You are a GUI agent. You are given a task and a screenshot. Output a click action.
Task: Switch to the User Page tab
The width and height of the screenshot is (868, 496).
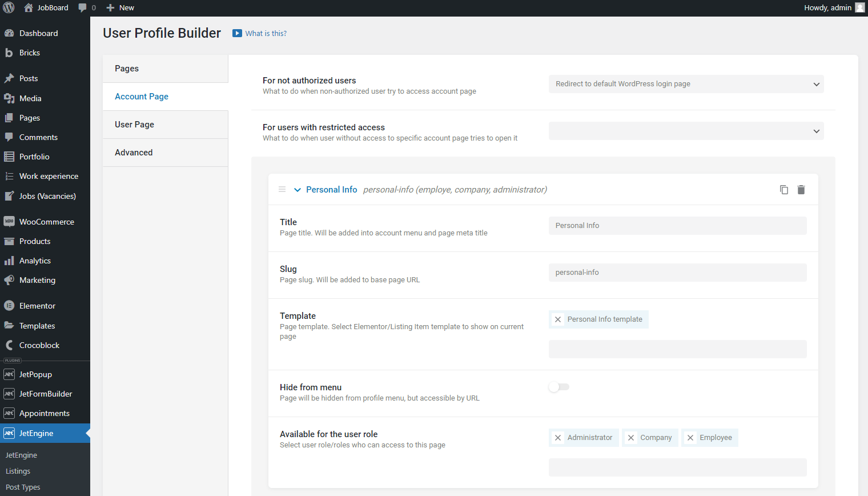(x=166, y=125)
